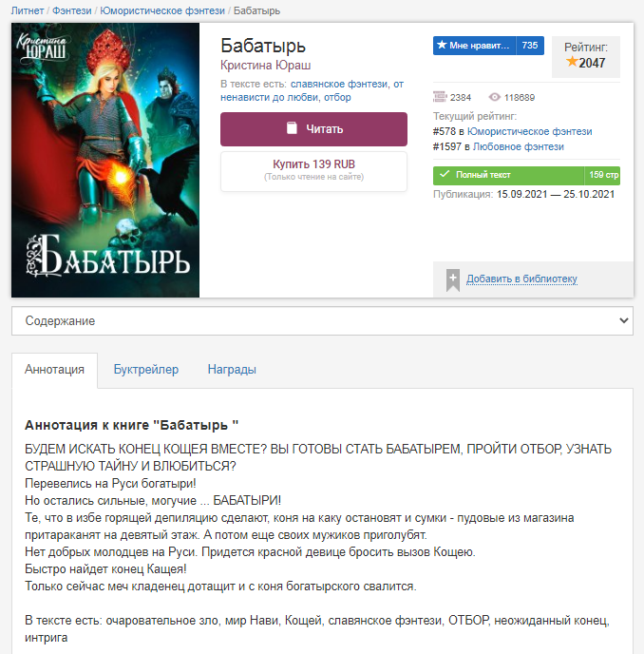644x654 pixels.
Task: Click the orange rating star icon
Action: pos(572,62)
